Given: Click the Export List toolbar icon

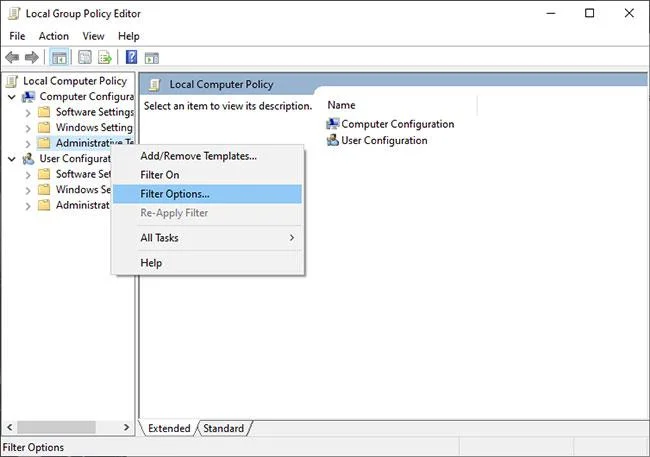Looking at the screenshot, I should [104, 57].
